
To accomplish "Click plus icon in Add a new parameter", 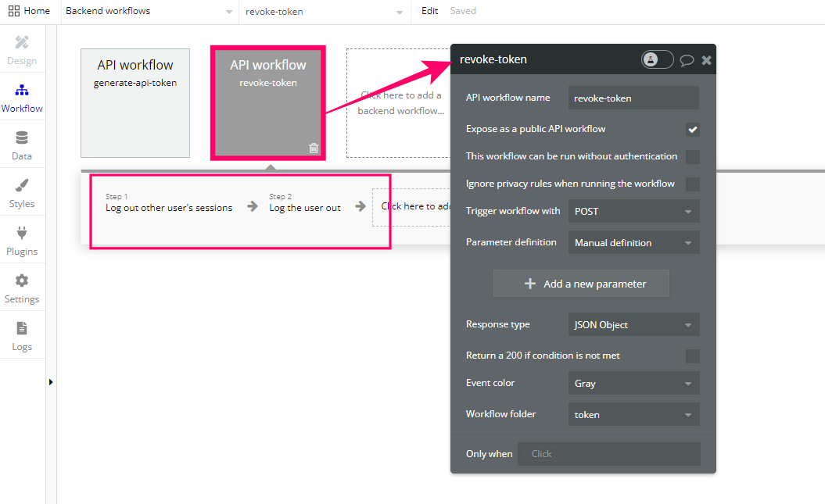I will click(530, 284).
